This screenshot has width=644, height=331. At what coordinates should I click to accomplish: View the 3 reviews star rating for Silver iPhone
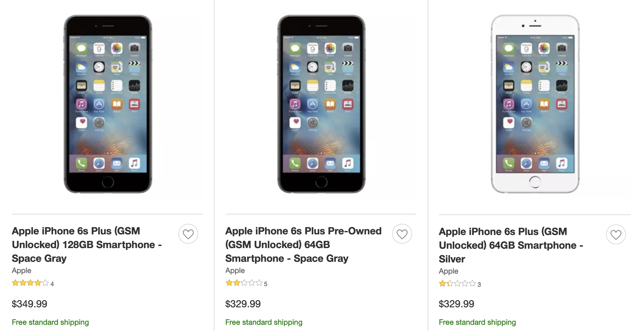(458, 284)
